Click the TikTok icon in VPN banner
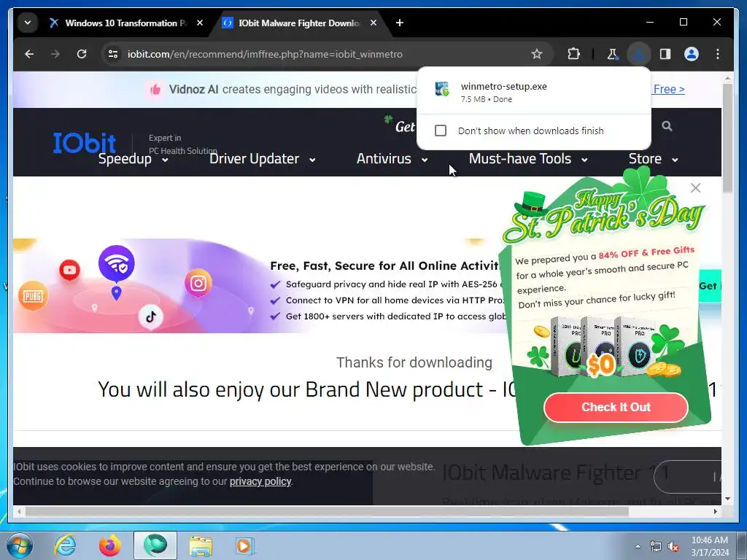Screen dimensions: 747x560 (151, 316)
